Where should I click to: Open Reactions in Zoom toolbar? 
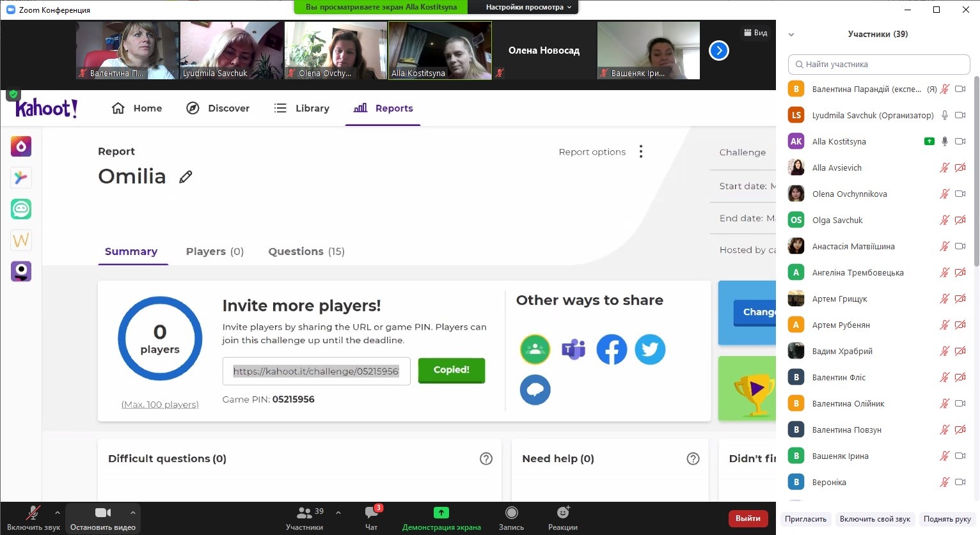point(562,517)
